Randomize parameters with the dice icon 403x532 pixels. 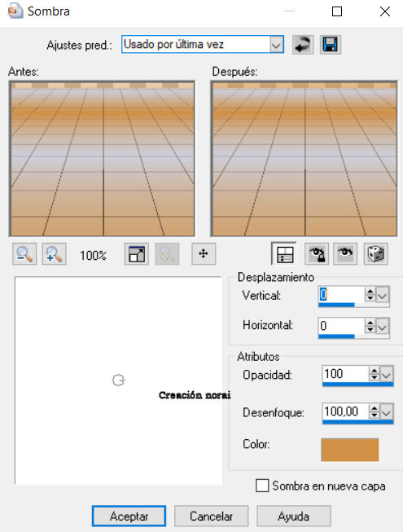coord(375,254)
